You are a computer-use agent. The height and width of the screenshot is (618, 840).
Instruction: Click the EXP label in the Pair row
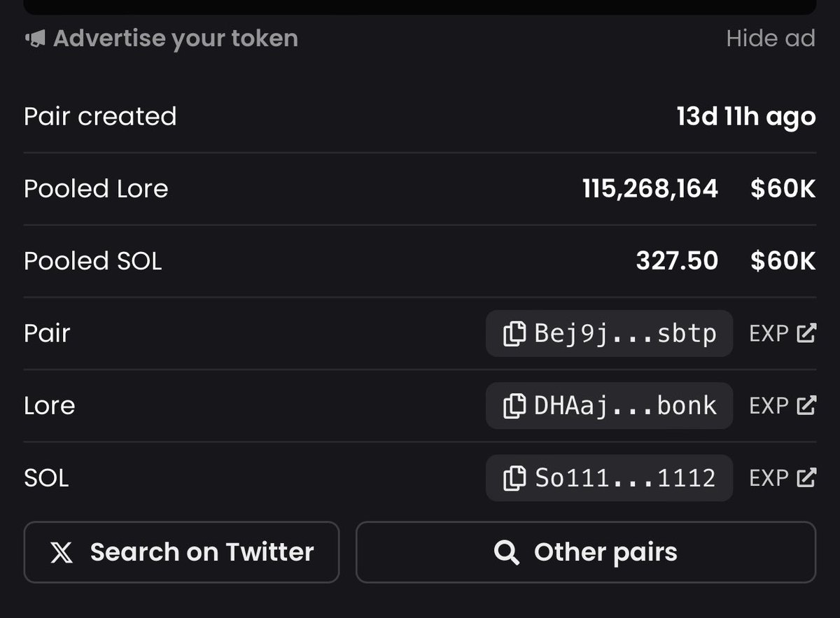tap(769, 333)
